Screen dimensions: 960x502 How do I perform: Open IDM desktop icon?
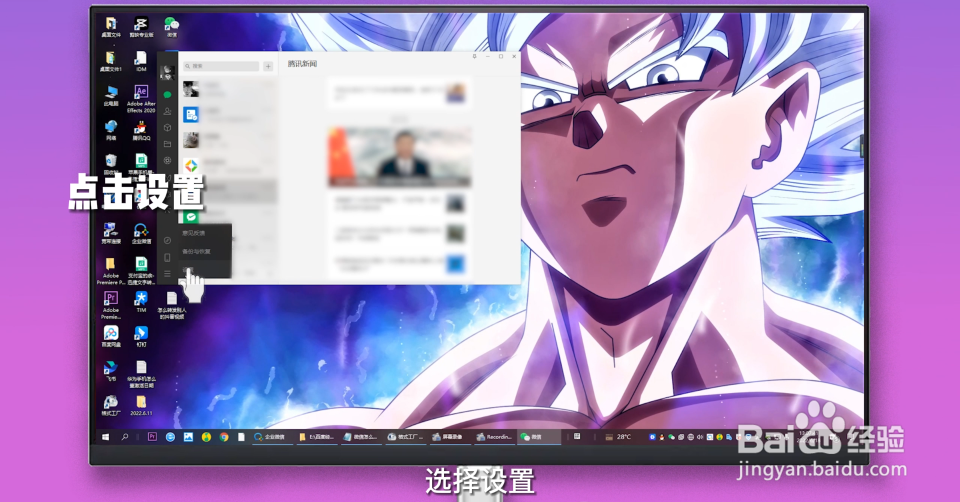point(141,62)
